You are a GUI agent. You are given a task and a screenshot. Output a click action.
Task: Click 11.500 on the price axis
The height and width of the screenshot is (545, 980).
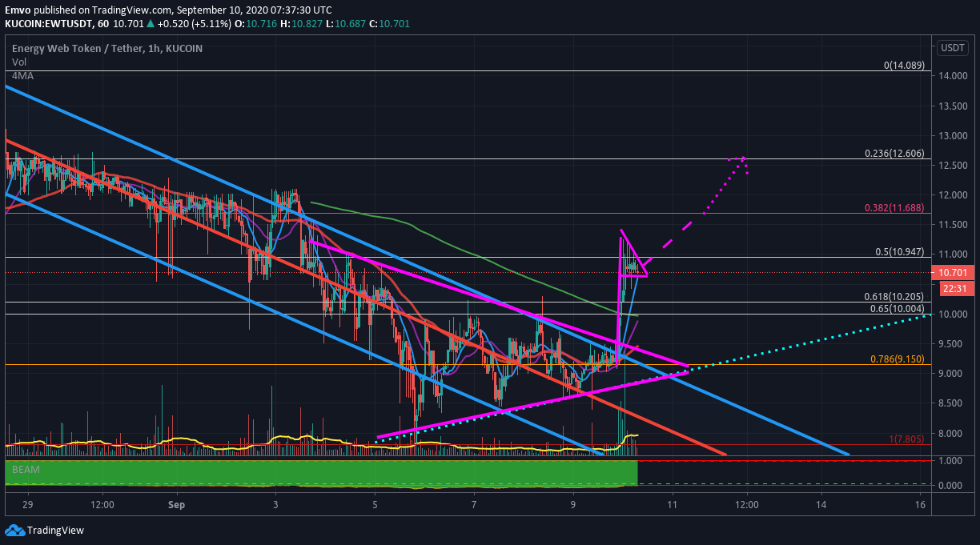click(x=952, y=225)
